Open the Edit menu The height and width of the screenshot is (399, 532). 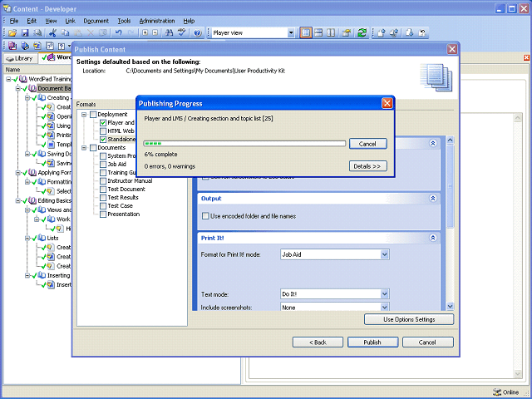32,21
